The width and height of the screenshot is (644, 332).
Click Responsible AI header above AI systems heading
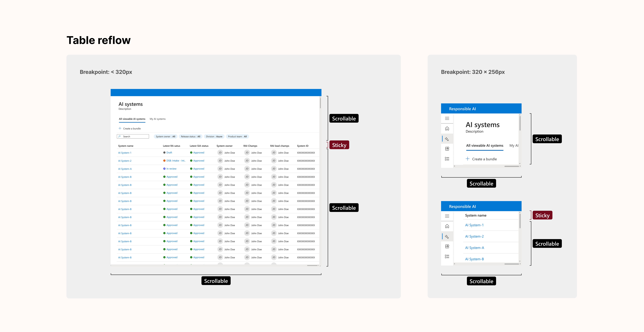click(x=463, y=109)
